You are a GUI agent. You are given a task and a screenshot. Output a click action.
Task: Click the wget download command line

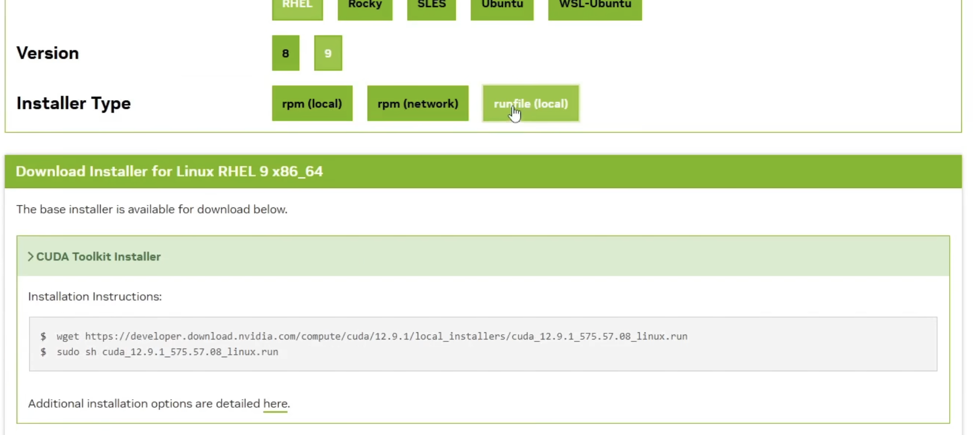coord(372,336)
